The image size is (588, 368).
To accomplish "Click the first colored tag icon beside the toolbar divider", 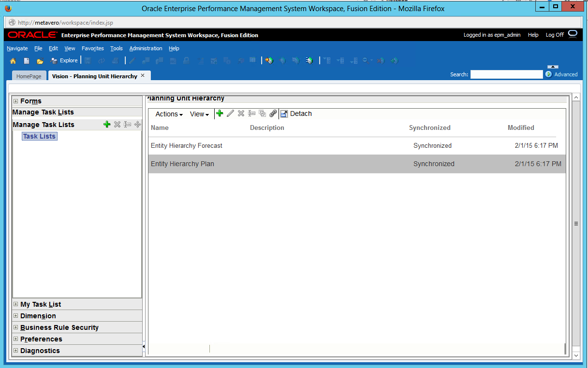I will (x=269, y=61).
